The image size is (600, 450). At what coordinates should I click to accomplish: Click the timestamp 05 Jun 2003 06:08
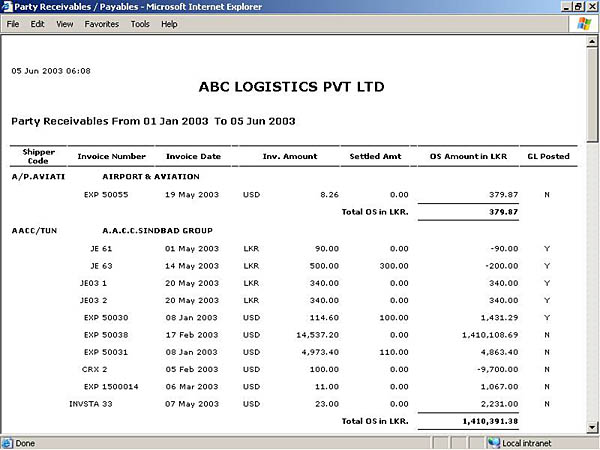pos(51,71)
